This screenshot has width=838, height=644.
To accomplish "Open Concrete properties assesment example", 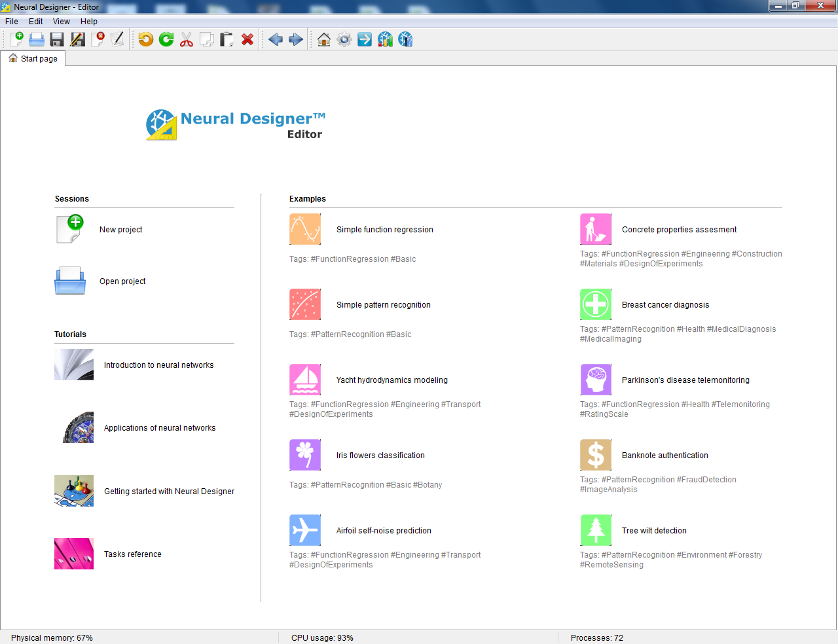I will (x=679, y=230).
